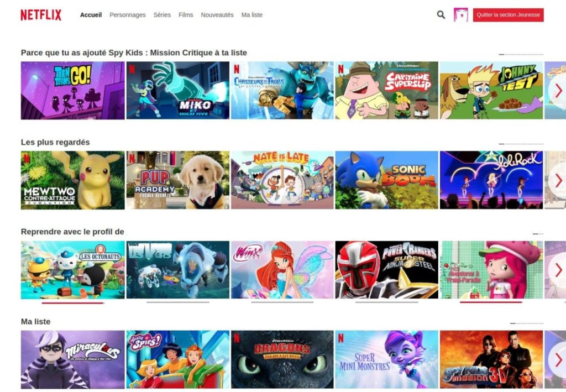The image size is (566, 392).
Task: Open the Personnages section
Action: [x=128, y=15]
